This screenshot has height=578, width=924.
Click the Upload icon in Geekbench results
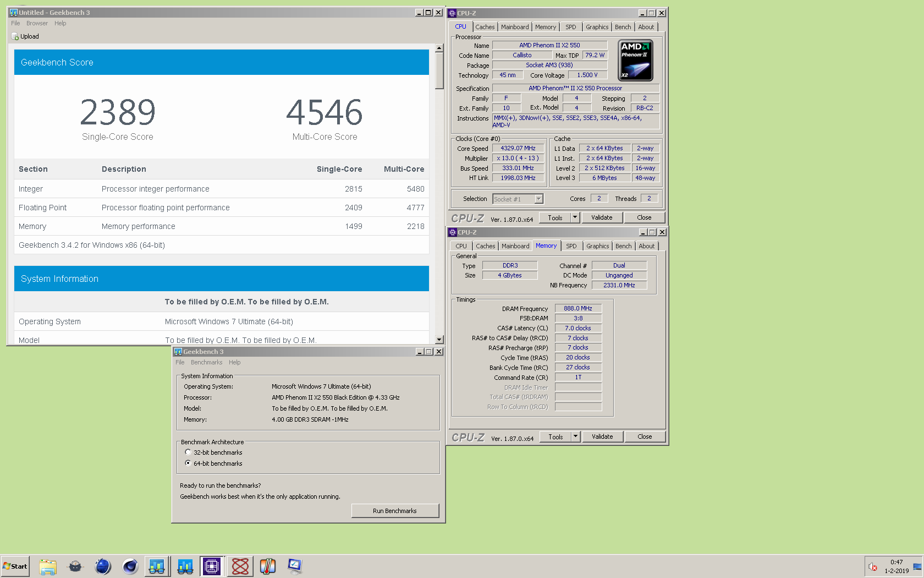(x=15, y=36)
